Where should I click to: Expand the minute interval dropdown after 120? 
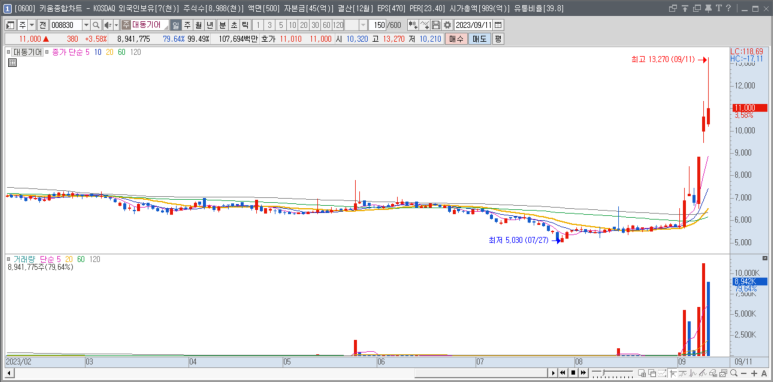[x=363, y=25]
